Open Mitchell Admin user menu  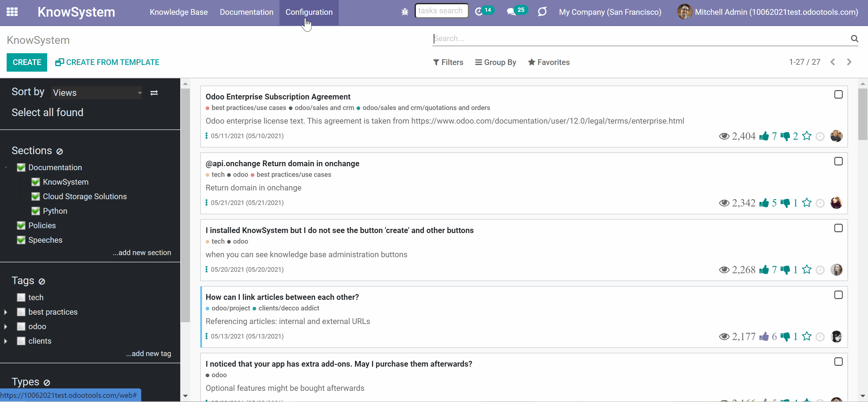point(767,12)
